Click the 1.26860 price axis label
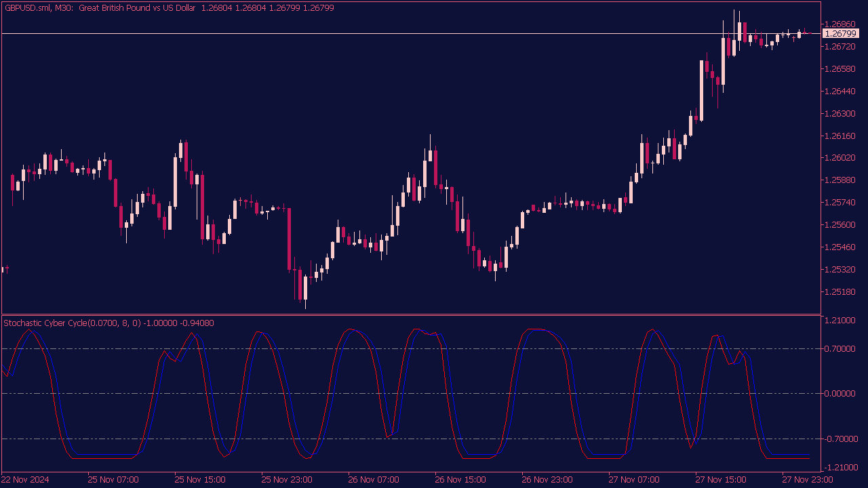This screenshot has height=488, width=868. click(842, 24)
